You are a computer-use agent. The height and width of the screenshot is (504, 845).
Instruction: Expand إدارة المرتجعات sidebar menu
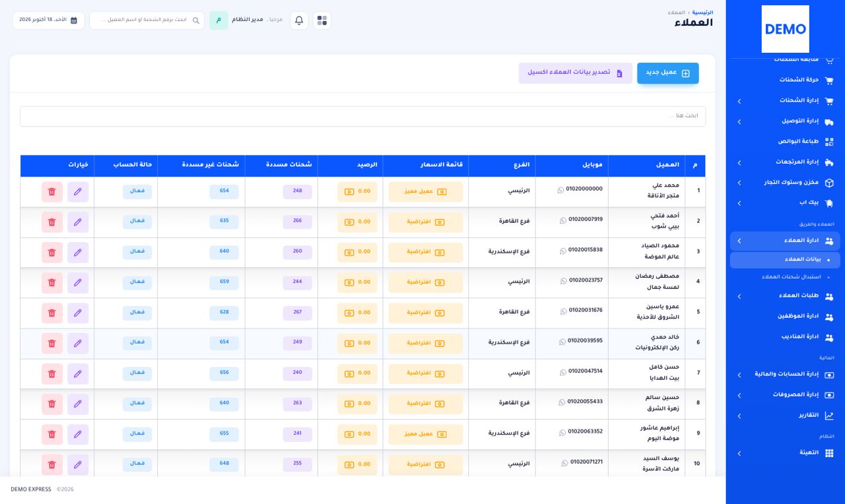[x=785, y=162]
